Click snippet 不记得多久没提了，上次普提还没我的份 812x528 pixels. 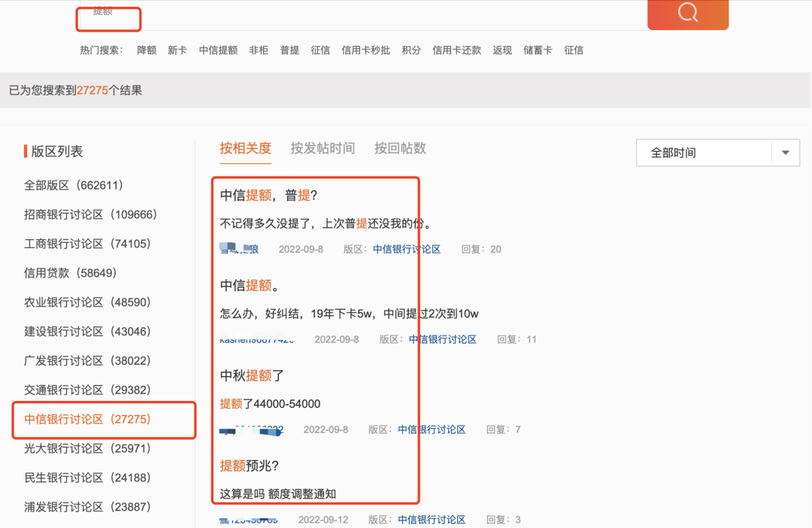[326, 223]
